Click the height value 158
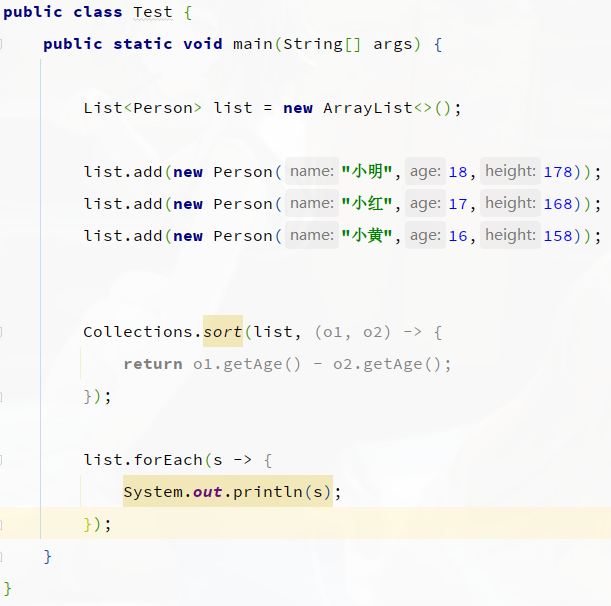 (x=558, y=236)
